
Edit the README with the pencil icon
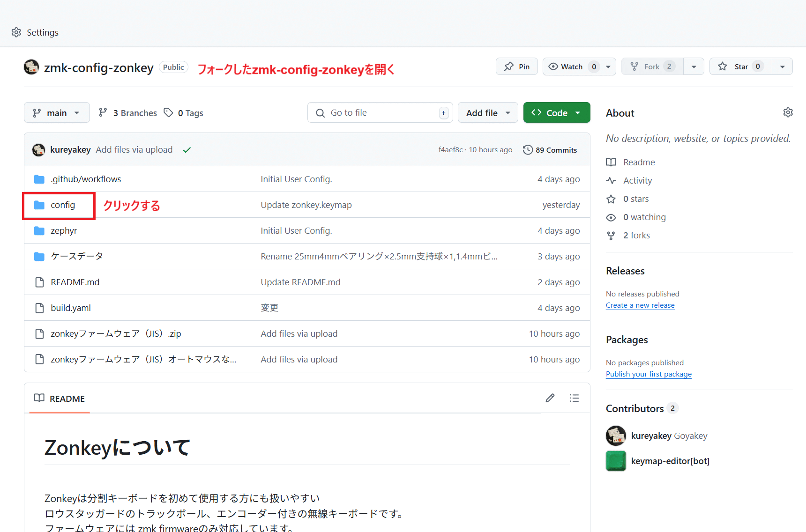click(550, 398)
